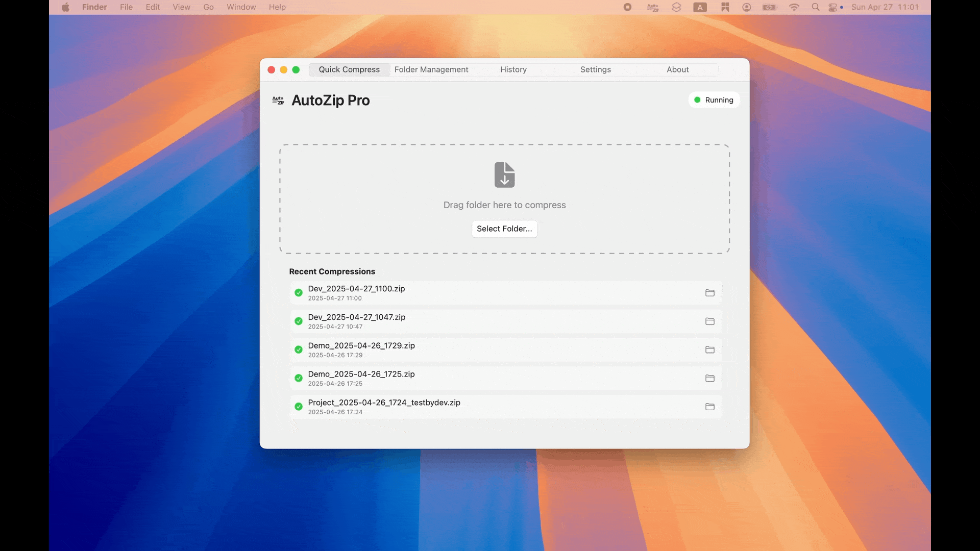Open the View menu
This screenshot has width=980, height=551.
(181, 7)
